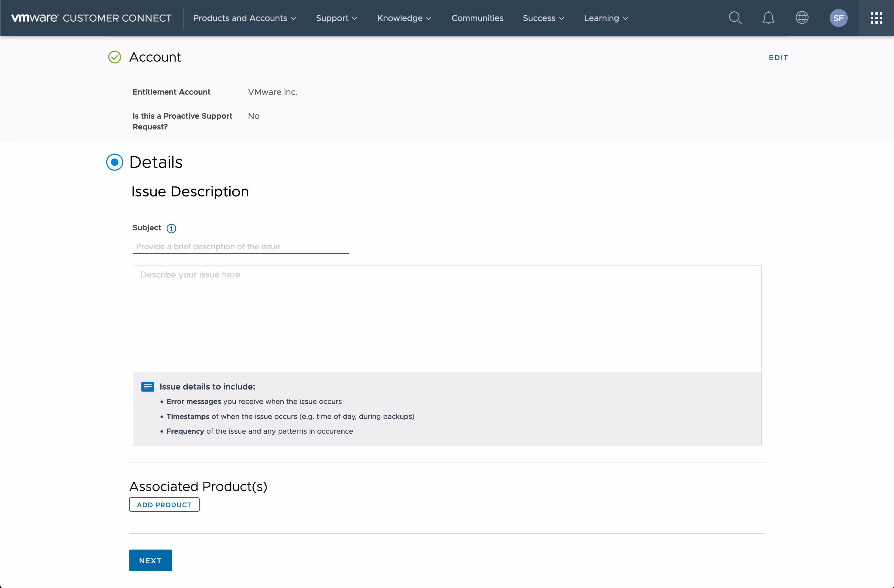Expand the Support menu dropdown
This screenshot has width=894, height=588.
coord(336,18)
